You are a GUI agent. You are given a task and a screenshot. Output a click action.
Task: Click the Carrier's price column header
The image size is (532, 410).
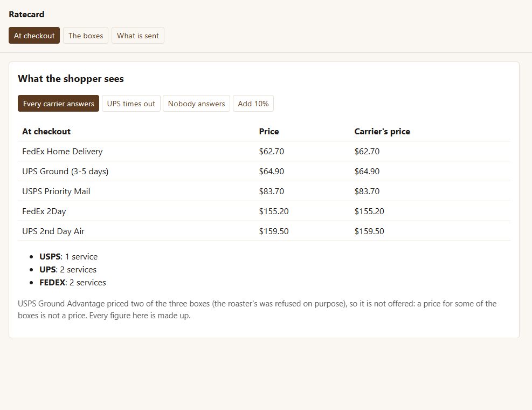pos(382,132)
